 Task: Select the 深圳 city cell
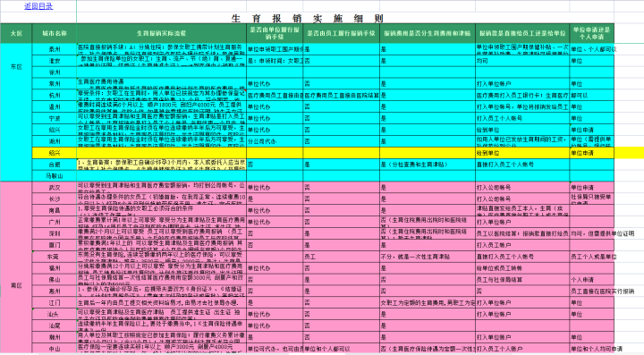coord(55,233)
